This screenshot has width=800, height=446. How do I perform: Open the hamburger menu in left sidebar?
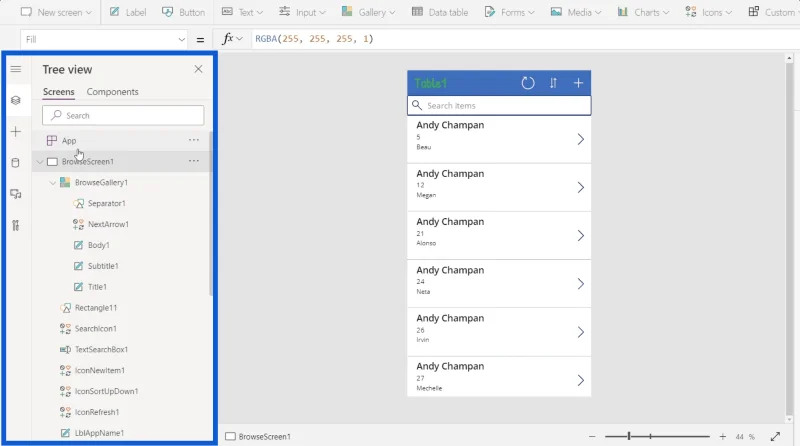(x=16, y=69)
